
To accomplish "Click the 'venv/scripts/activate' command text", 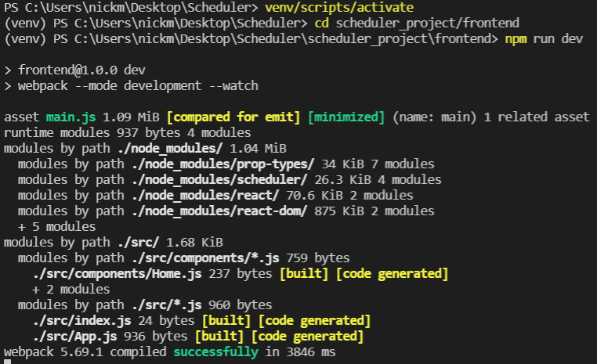I will pyautogui.click(x=339, y=8).
